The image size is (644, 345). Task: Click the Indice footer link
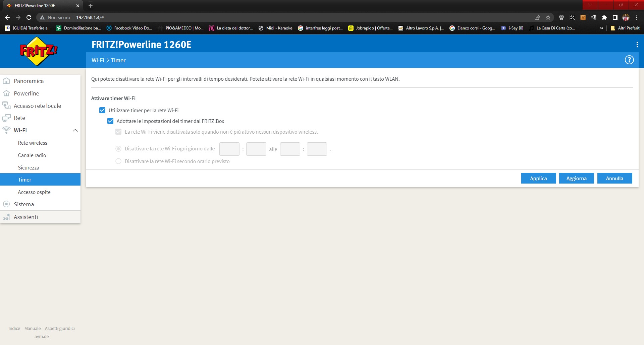[14, 328]
